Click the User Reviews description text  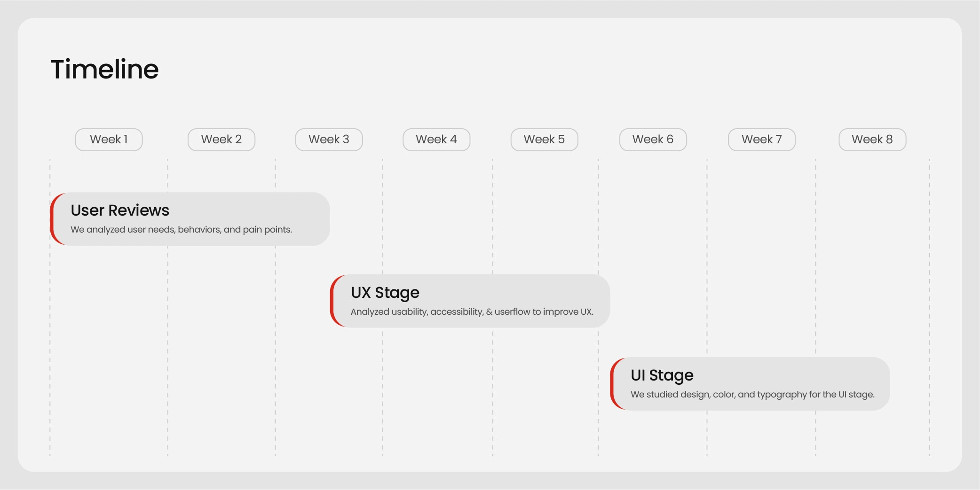(181, 230)
